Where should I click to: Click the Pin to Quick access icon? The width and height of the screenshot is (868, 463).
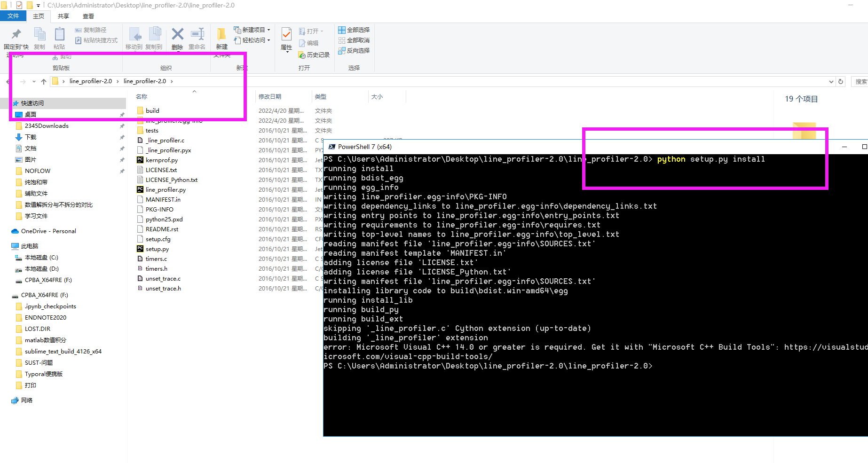[x=16, y=34]
